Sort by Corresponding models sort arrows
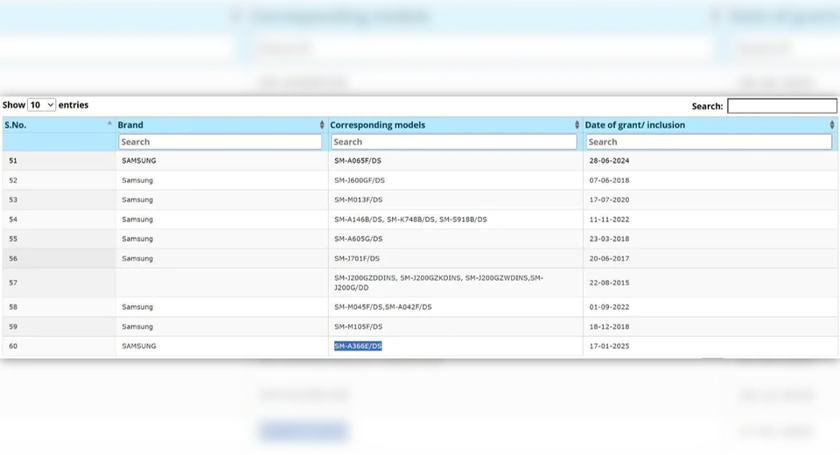This screenshot has height=455, width=840. pos(577,125)
